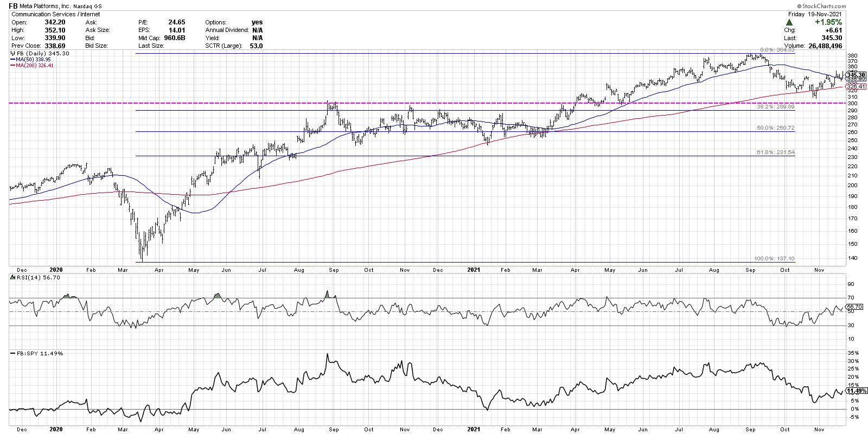Click the 56.70 RSI value tag

[x=855, y=307]
